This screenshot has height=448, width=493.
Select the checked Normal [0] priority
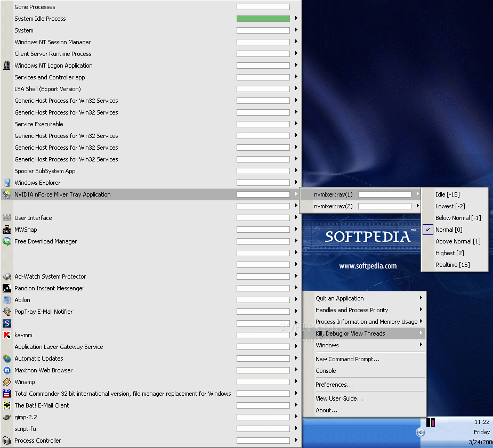455,230
